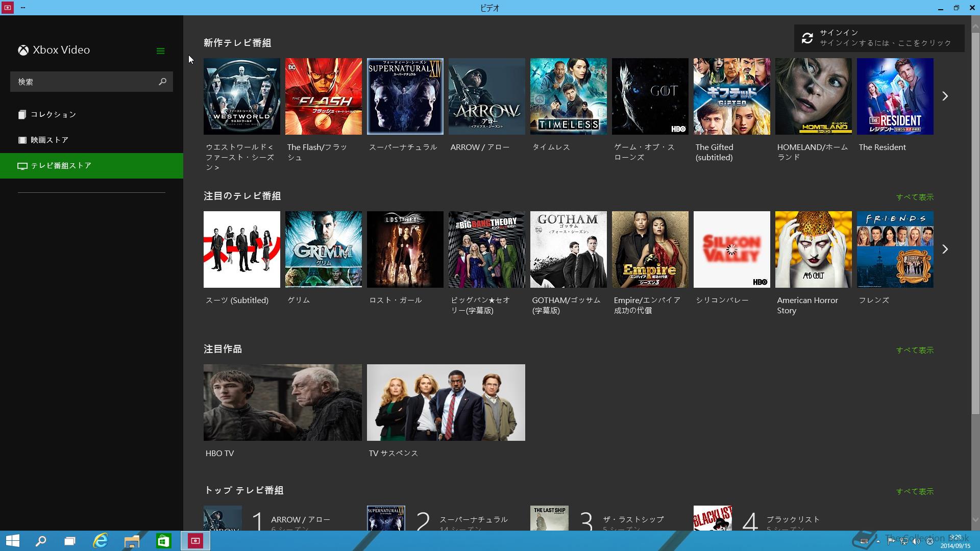Open the Friends poster
980x551 pixels.
(895, 249)
